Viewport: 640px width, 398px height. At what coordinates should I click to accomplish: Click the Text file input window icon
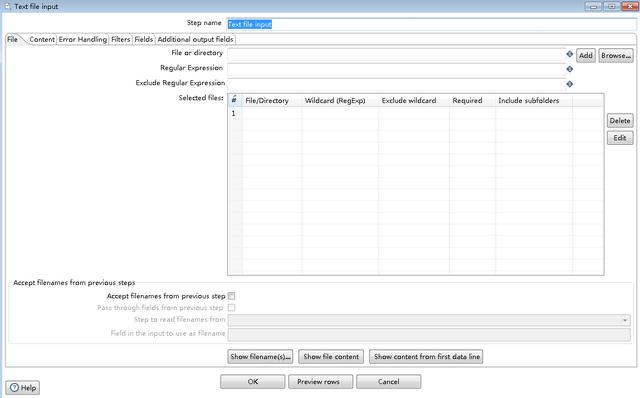tap(7, 6)
